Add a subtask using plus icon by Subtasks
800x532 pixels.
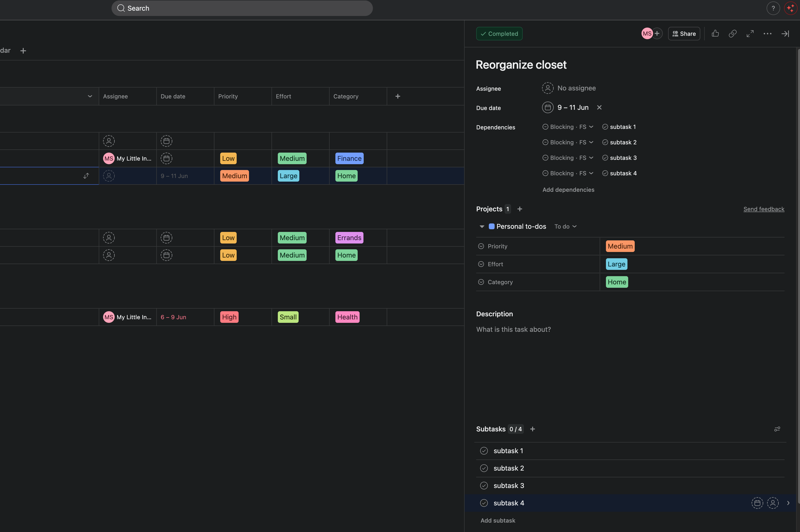(533, 429)
